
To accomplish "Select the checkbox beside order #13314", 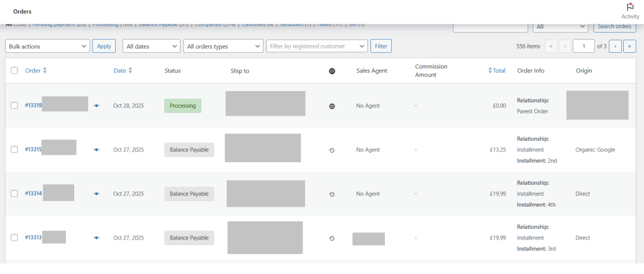I will (14, 194).
